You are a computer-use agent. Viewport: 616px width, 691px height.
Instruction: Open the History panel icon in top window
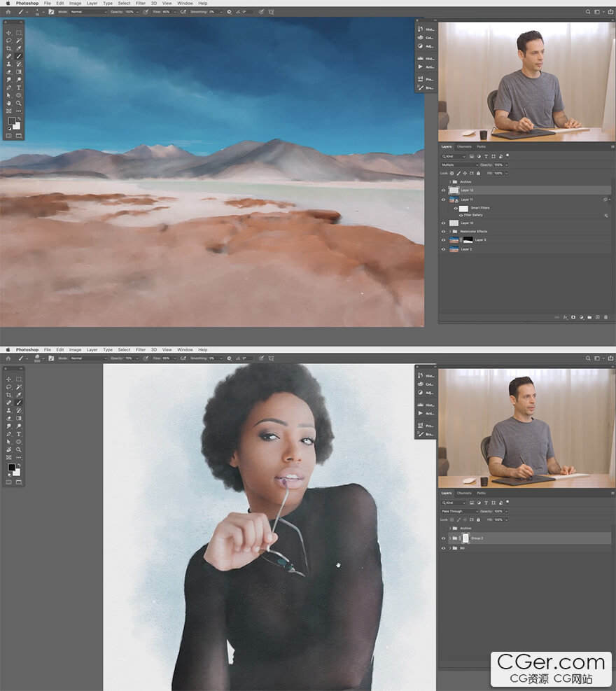pos(421,29)
